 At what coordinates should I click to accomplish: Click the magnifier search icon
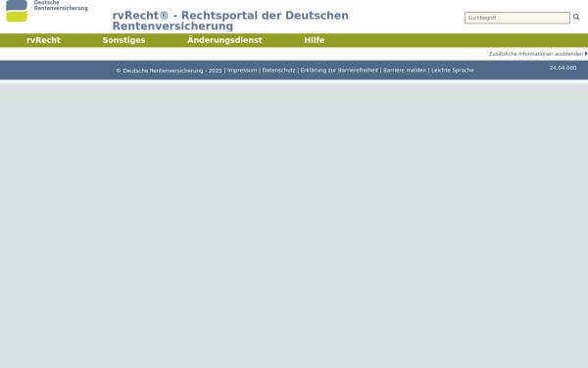(x=576, y=17)
